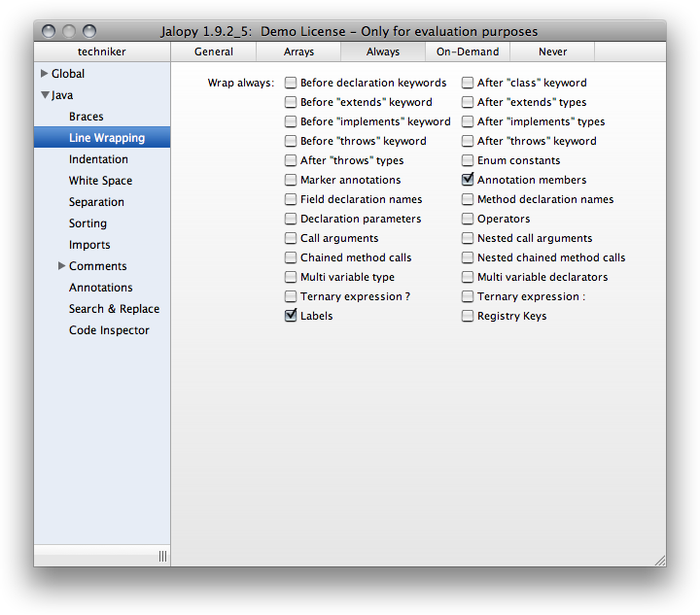700x615 pixels.
Task: Enable Field declaration names wrapping
Action: [x=291, y=199]
